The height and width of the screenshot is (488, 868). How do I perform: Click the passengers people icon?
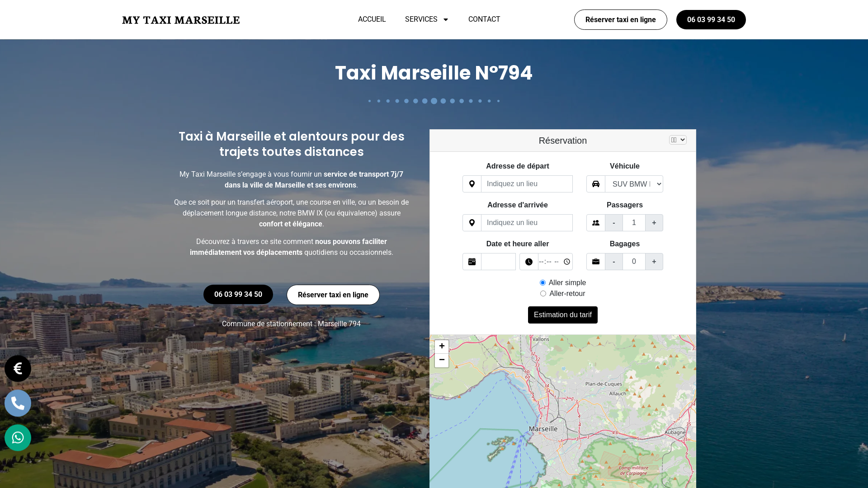pos(595,223)
